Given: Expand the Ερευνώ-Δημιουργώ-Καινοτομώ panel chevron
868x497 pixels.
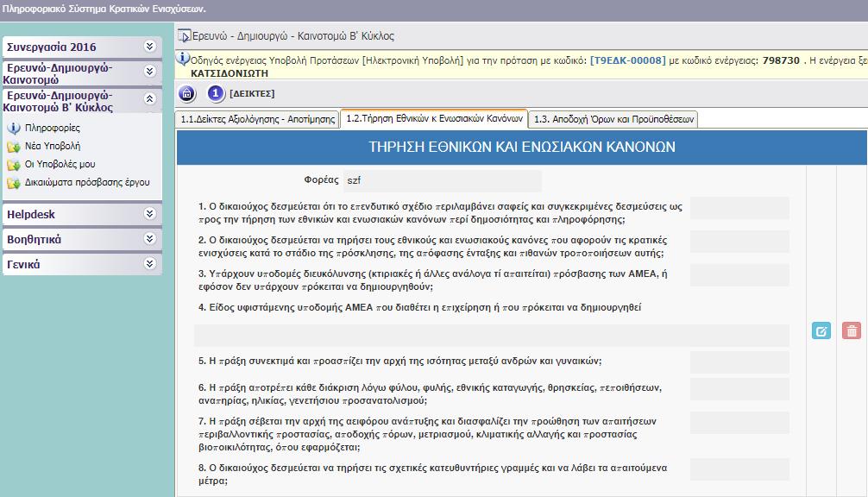Looking at the screenshot, I should (x=149, y=72).
